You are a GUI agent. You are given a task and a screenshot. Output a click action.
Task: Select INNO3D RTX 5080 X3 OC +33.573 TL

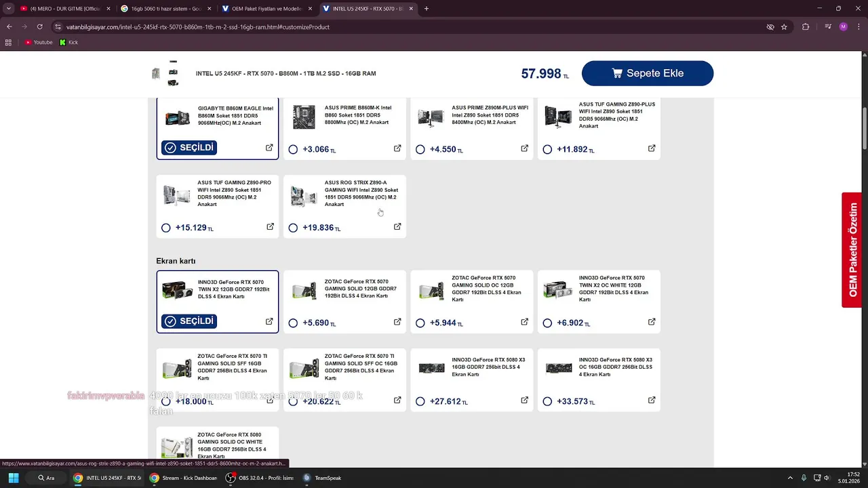[547, 401]
